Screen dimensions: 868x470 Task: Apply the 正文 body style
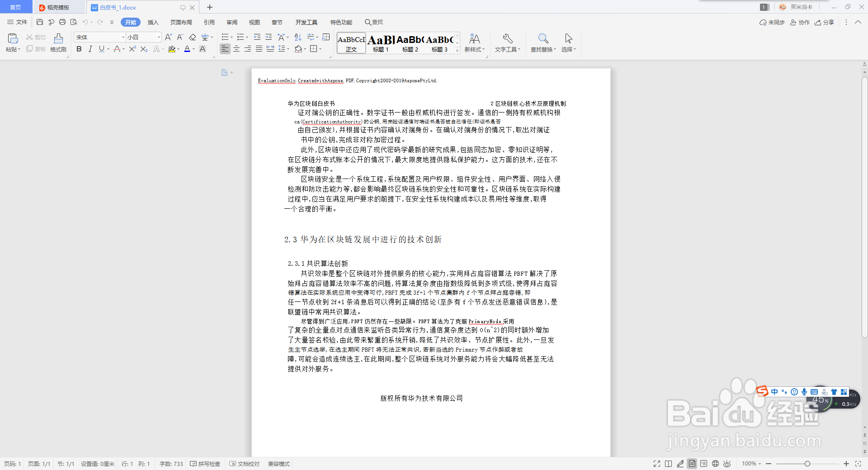tap(351, 44)
